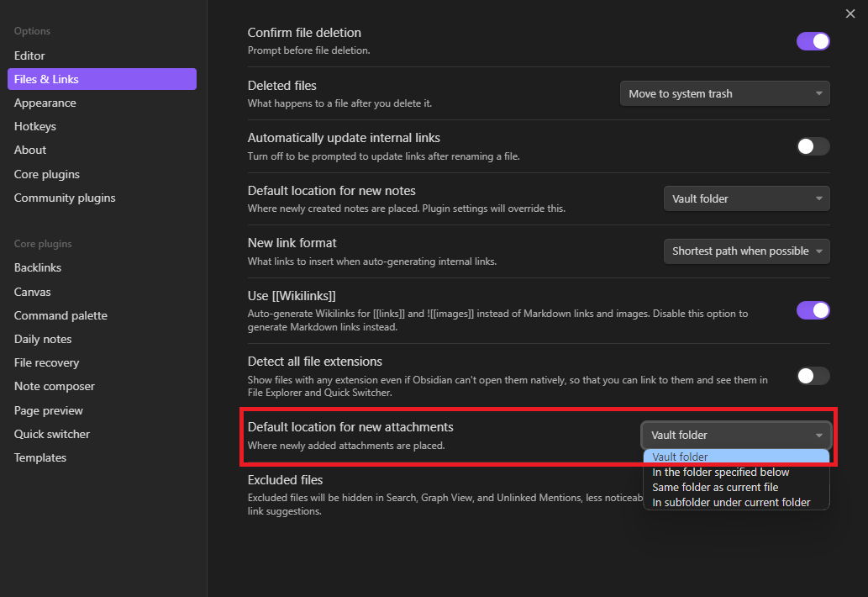Choose Vault folder option in open list
The image size is (868, 597).
point(736,457)
